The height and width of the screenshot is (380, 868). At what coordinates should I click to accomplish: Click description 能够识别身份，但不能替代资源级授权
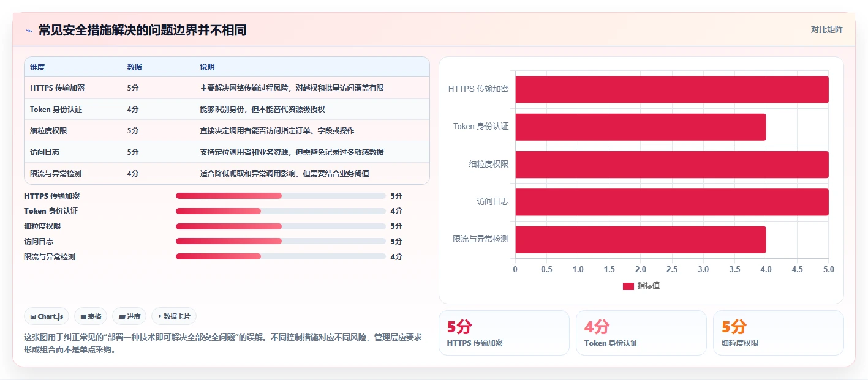tap(262, 110)
